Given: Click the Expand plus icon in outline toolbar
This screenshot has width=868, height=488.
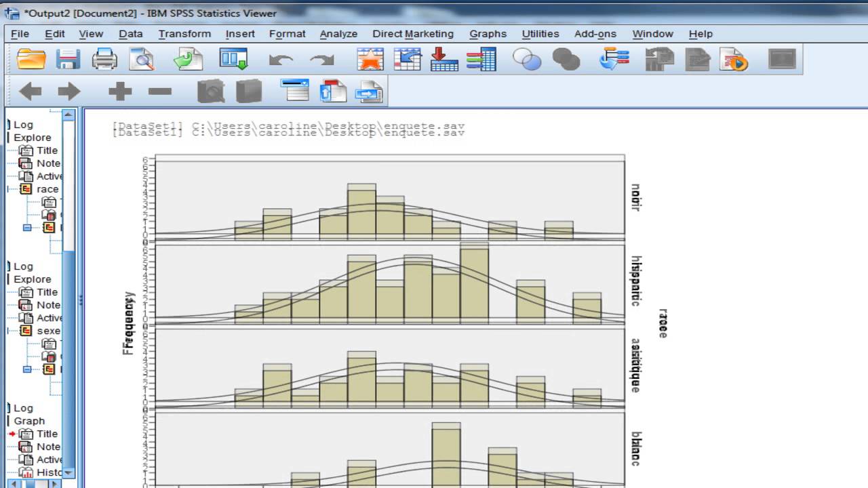Looking at the screenshot, I should (x=120, y=91).
